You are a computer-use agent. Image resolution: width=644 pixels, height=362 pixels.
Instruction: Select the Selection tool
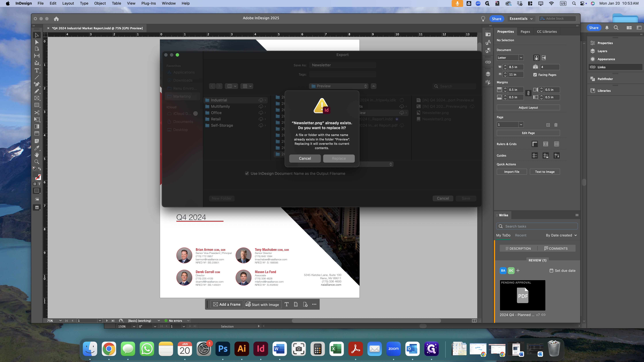pyautogui.click(x=37, y=35)
